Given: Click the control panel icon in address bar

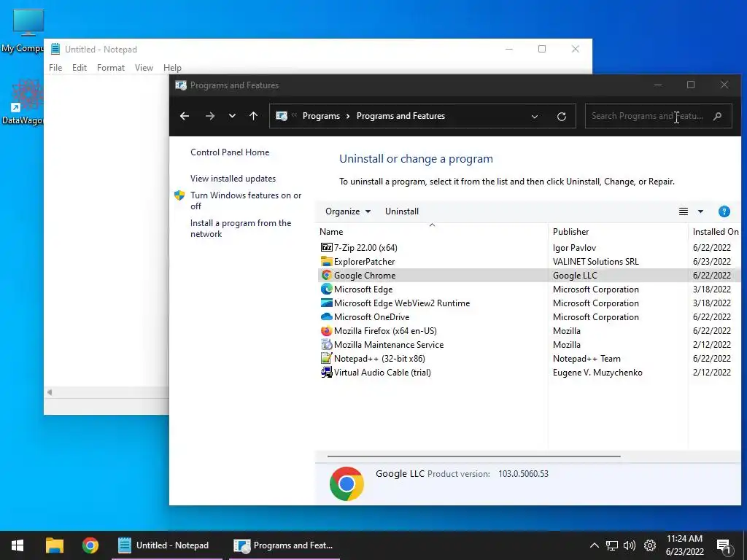Looking at the screenshot, I should click(x=282, y=116).
